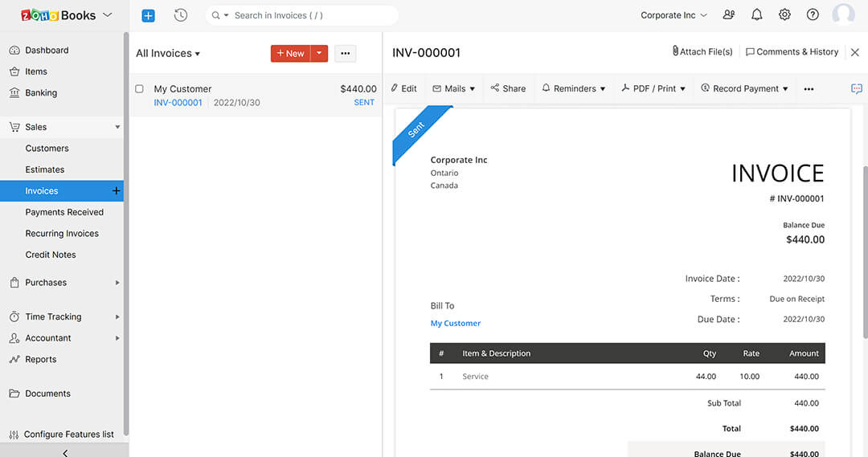Open Payments Received in the sidebar
Screen dimensions: 868x457
[x=64, y=212]
